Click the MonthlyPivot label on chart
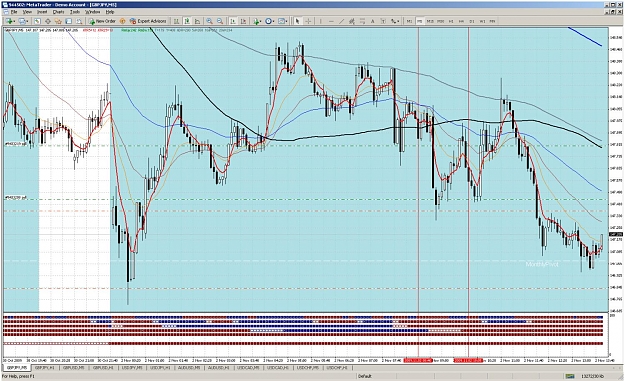 tap(542, 264)
